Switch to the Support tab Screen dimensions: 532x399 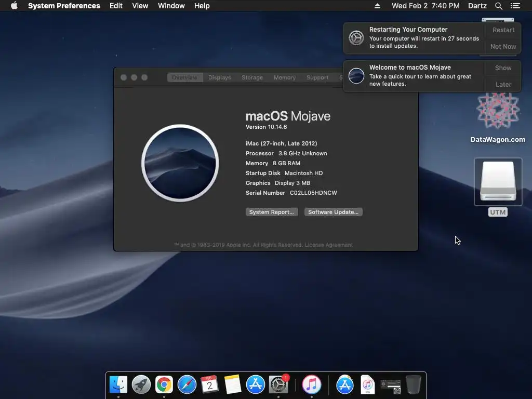tap(317, 77)
